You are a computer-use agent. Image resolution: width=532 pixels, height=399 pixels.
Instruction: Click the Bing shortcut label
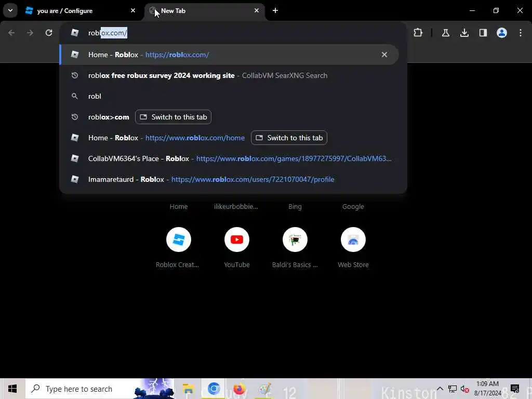[295, 207]
